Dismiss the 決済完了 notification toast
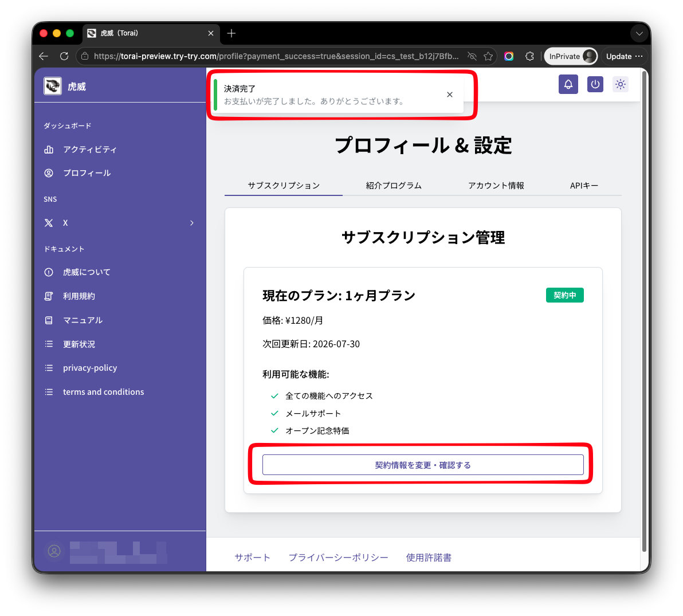The image size is (683, 616). point(450,95)
